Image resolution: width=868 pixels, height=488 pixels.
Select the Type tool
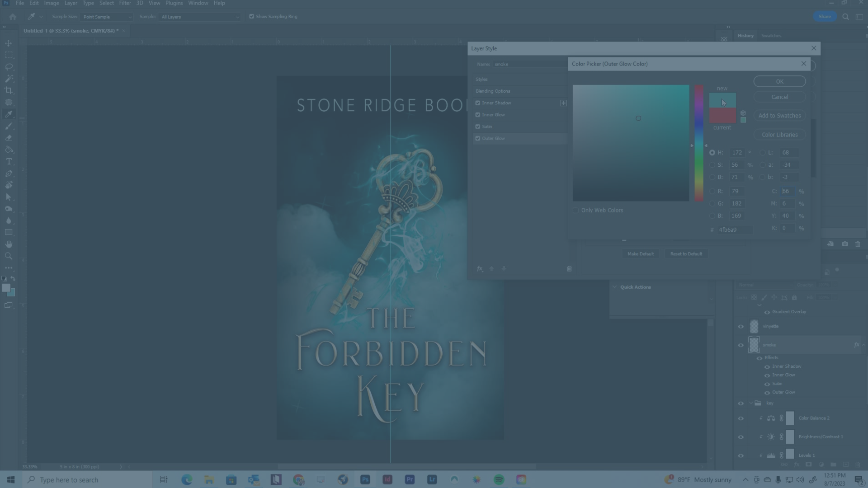(9, 161)
